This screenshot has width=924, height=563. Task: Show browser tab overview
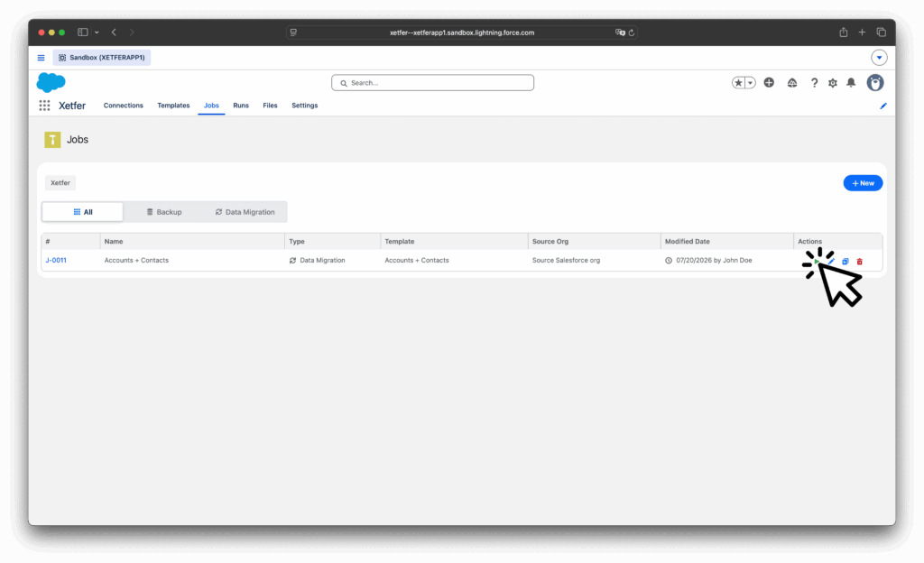click(x=881, y=32)
